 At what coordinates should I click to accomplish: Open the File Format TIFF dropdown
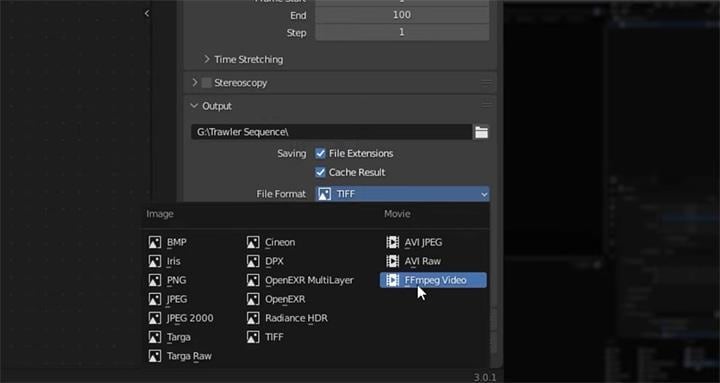click(402, 194)
